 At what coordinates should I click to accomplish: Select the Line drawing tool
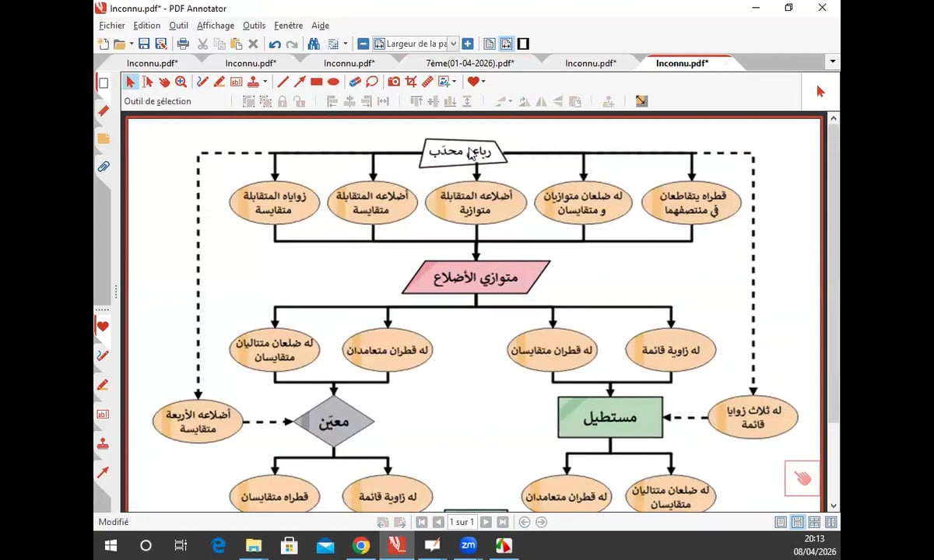(283, 82)
